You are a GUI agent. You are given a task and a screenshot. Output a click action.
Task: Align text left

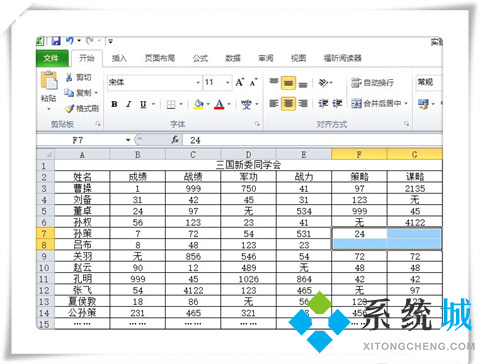(x=274, y=104)
